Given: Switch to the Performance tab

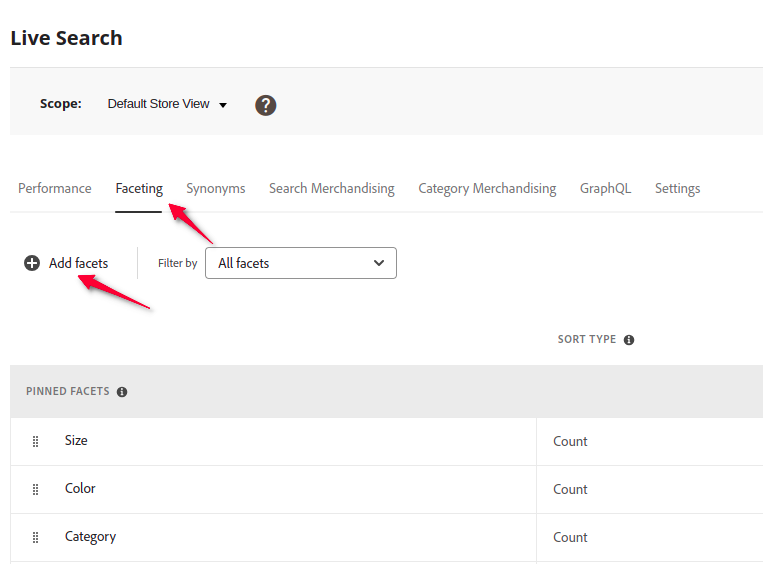Looking at the screenshot, I should [x=54, y=188].
